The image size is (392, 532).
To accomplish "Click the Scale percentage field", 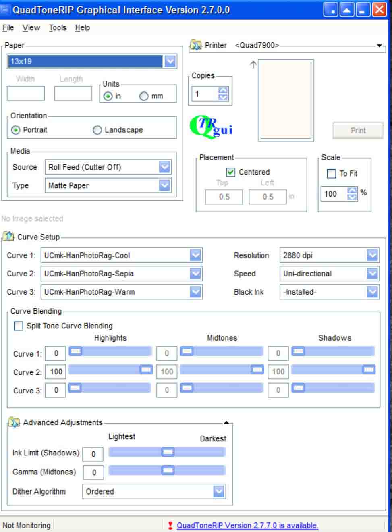I will click(334, 194).
